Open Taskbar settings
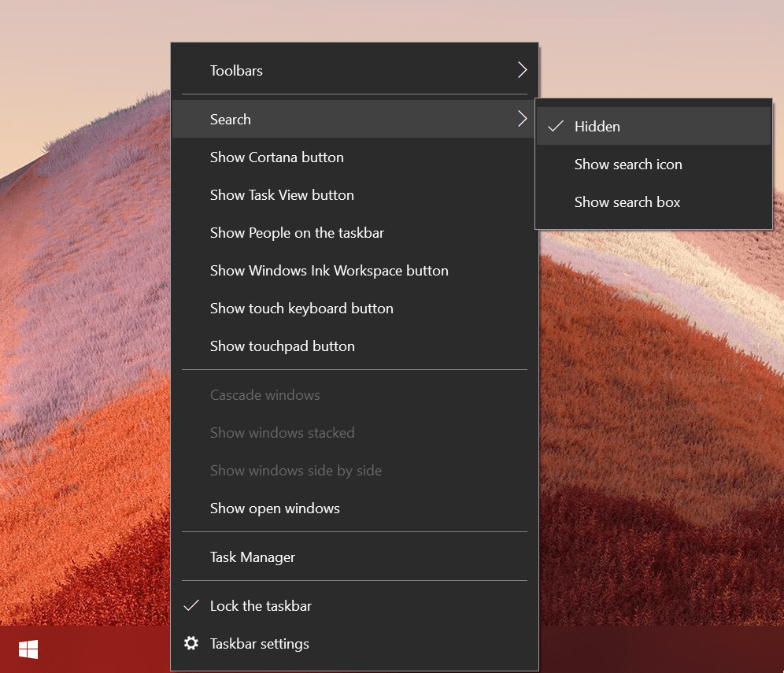Screen dimensions: 784x673 (259, 644)
